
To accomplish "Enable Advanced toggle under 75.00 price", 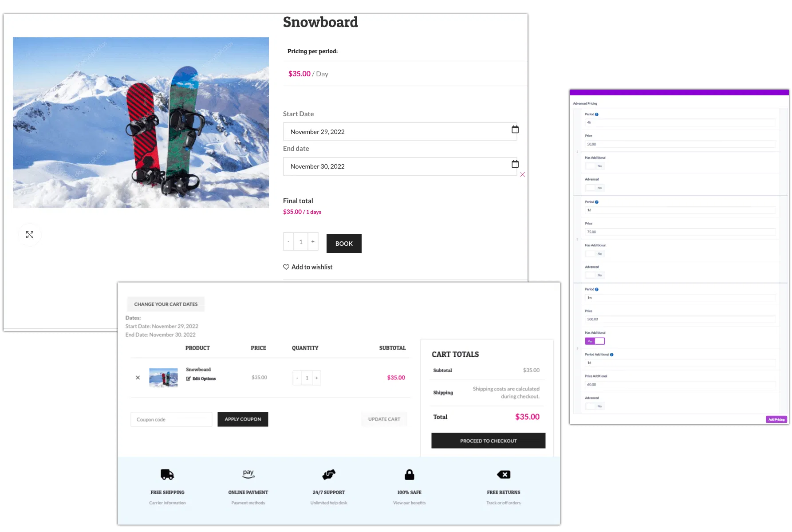I will pyautogui.click(x=595, y=276).
